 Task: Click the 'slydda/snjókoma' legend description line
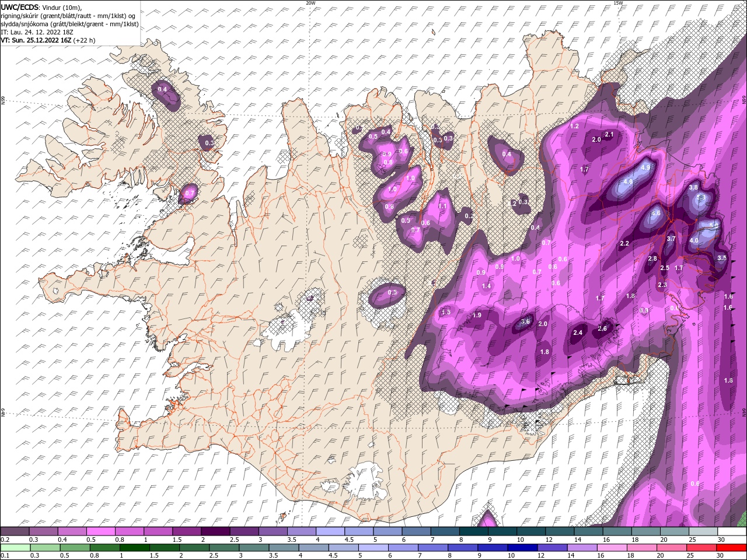click(69, 24)
